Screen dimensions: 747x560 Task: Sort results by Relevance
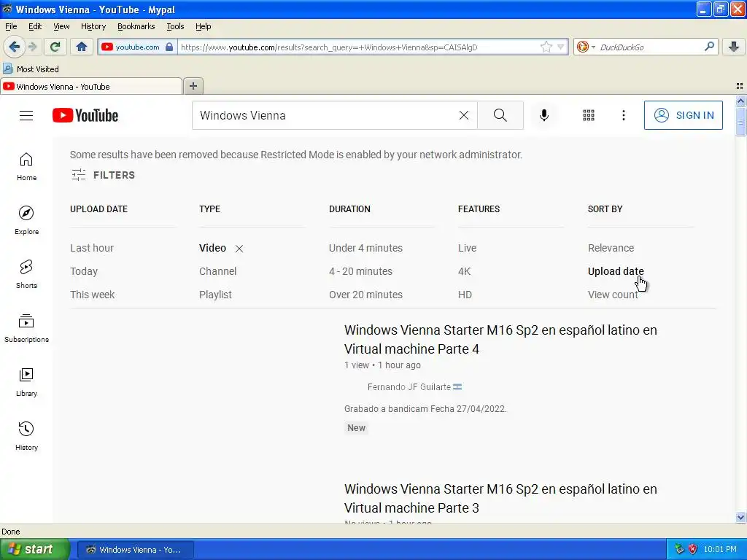[x=611, y=248]
